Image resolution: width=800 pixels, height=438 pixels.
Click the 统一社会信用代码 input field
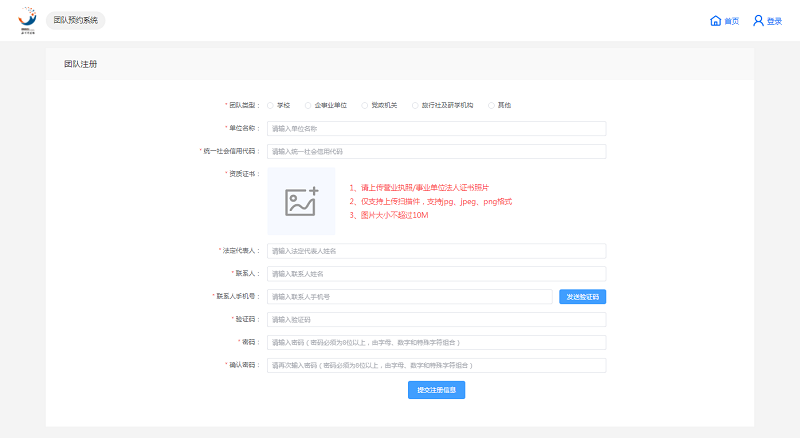point(436,151)
